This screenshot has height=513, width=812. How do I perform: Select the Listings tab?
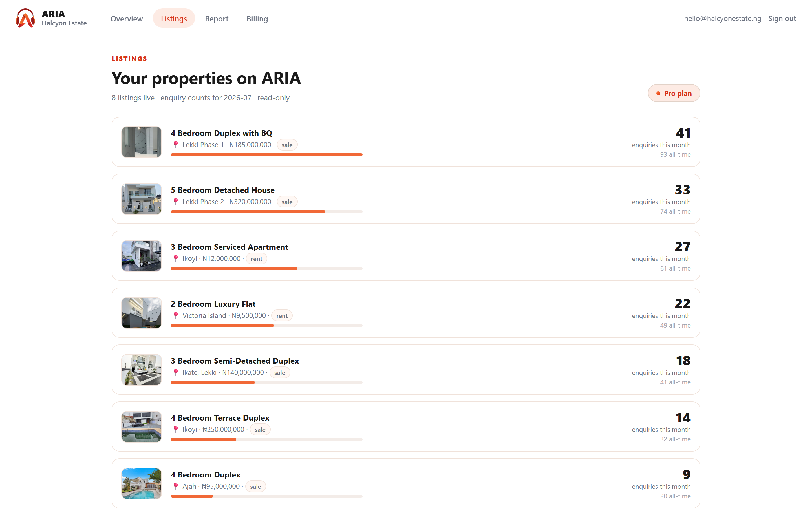pyautogui.click(x=174, y=19)
